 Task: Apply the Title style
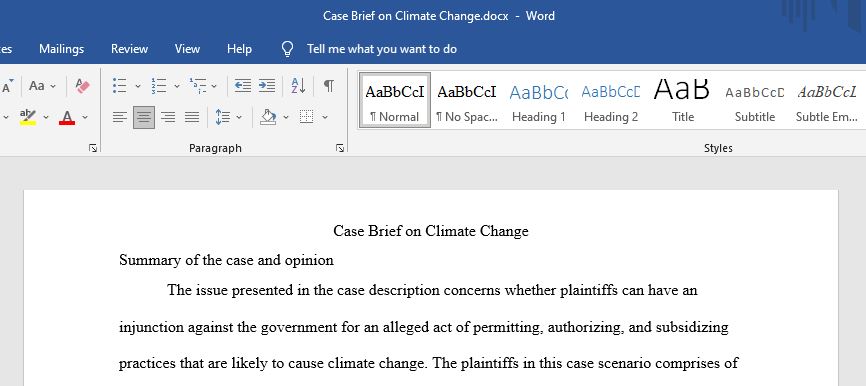click(683, 101)
